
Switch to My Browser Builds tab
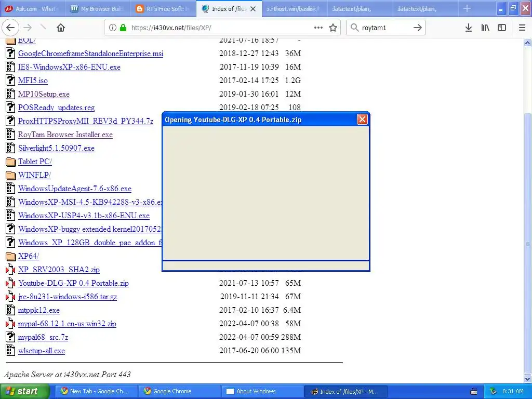coord(98,9)
